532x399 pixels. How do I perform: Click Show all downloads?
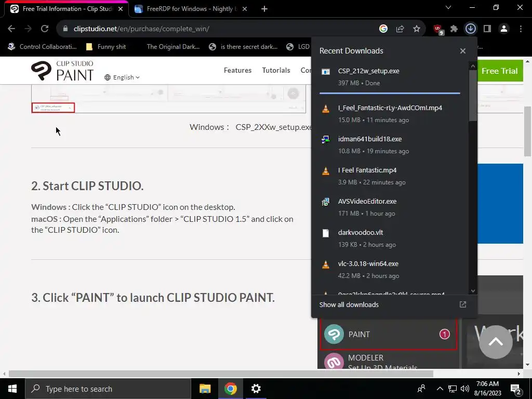point(349,304)
